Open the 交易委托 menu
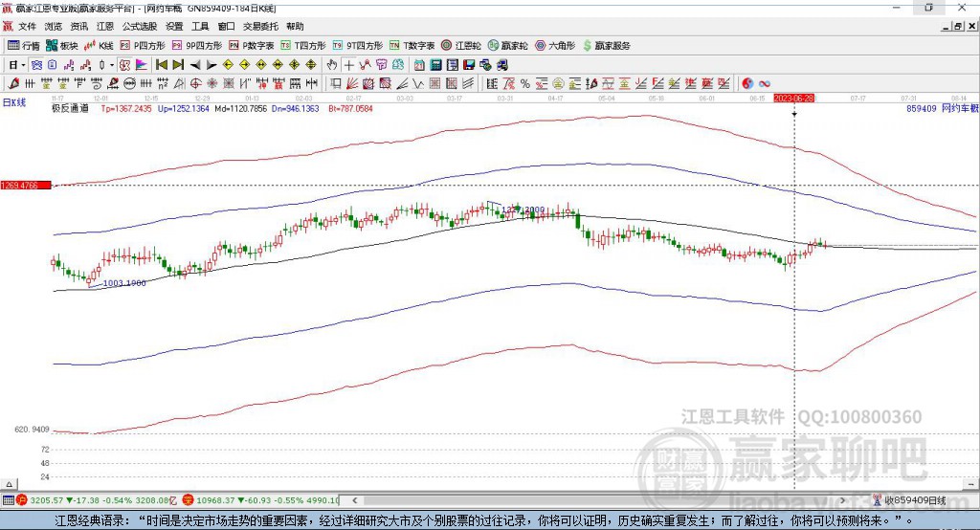 click(x=260, y=26)
